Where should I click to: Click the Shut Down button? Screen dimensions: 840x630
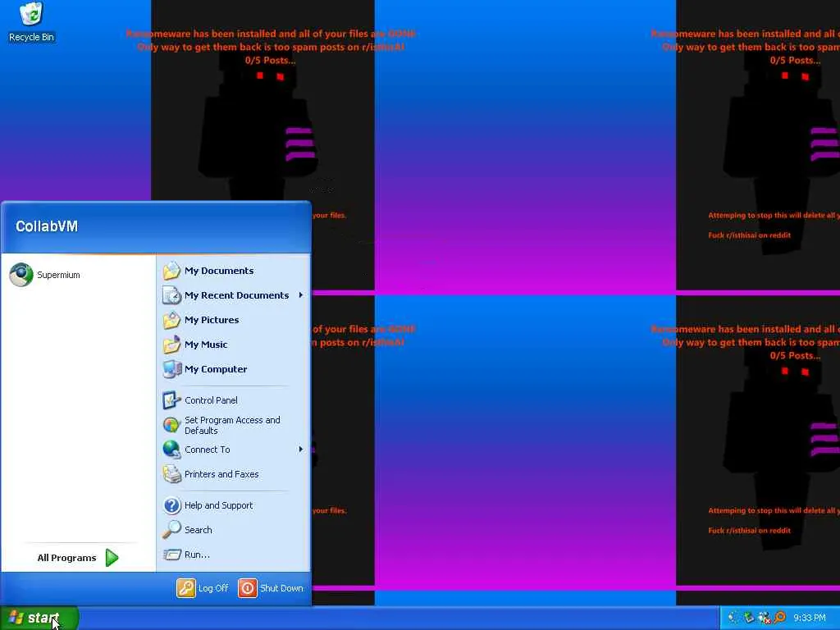pos(271,588)
